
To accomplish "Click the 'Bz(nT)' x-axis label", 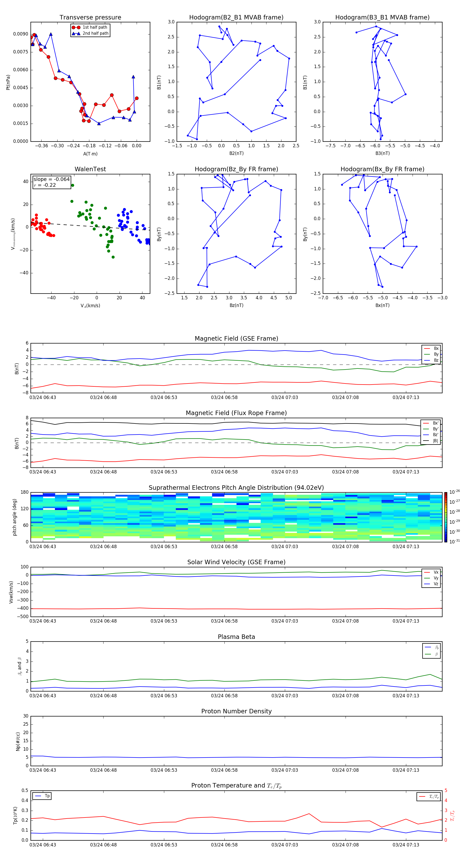I will point(236,305).
